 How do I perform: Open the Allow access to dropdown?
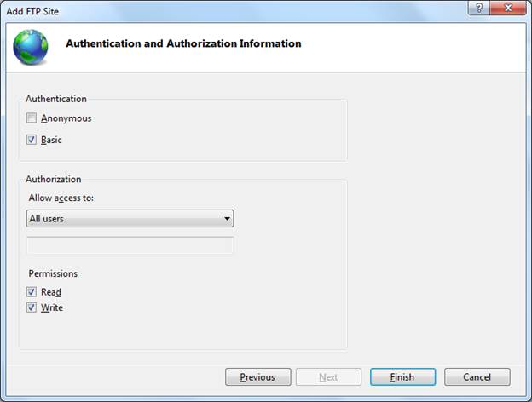tap(130, 219)
